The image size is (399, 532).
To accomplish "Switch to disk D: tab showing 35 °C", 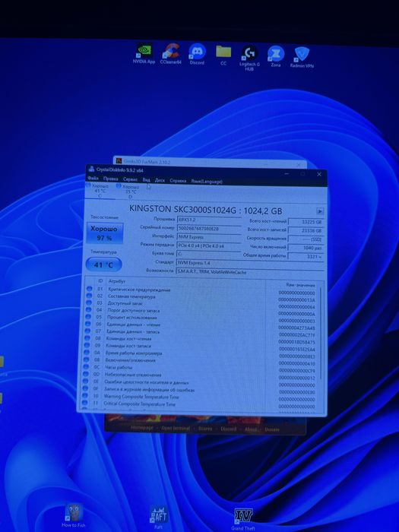I will tap(130, 192).
